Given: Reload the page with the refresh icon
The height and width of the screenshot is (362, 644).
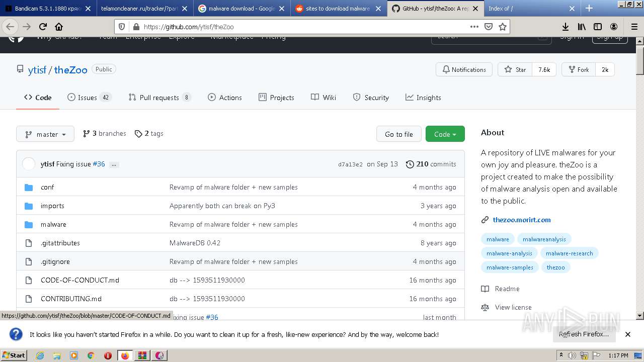Looking at the screenshot, I should [43, 27].
